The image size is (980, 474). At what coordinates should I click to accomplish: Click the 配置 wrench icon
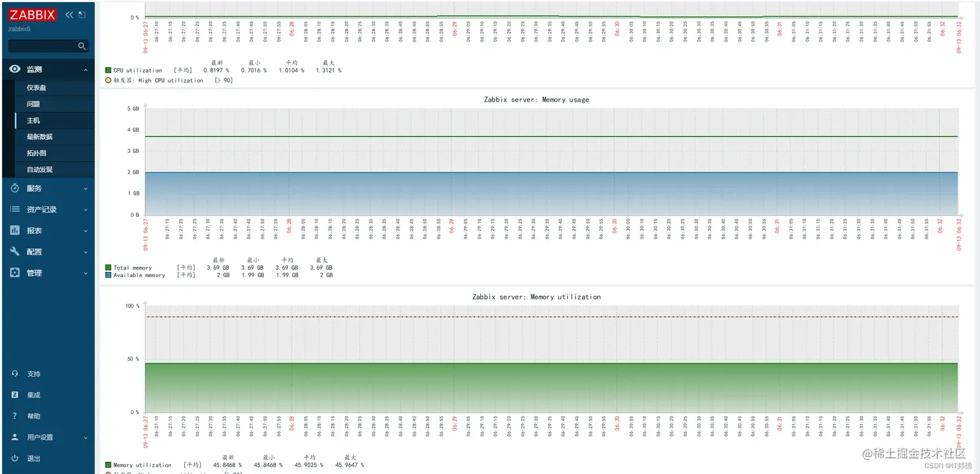click(x=15, y=251)
